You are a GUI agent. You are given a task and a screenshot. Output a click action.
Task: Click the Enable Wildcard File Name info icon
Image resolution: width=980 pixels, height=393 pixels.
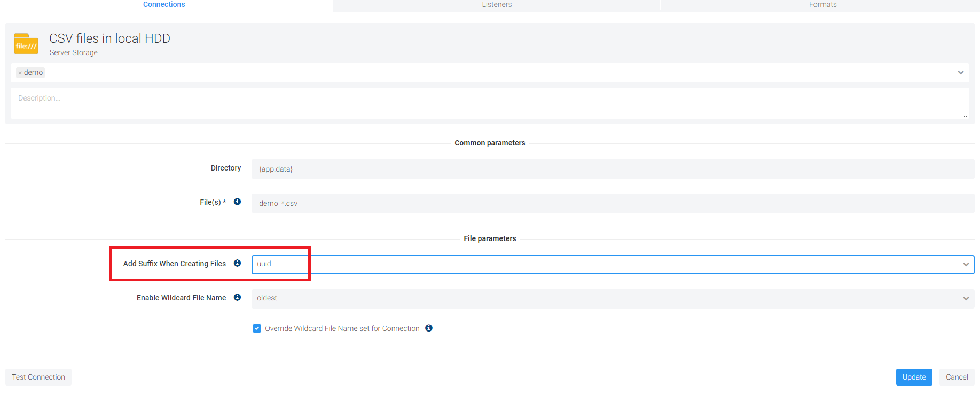pos(237,297)
